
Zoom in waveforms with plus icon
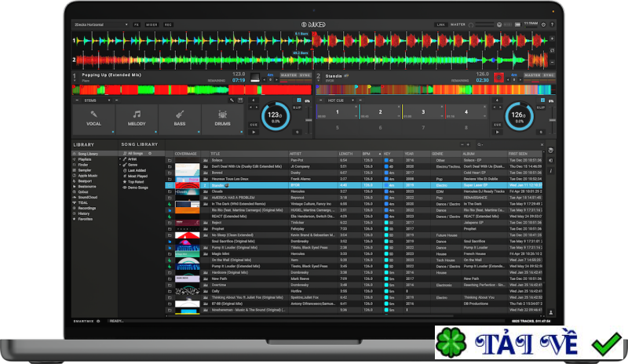552,38
